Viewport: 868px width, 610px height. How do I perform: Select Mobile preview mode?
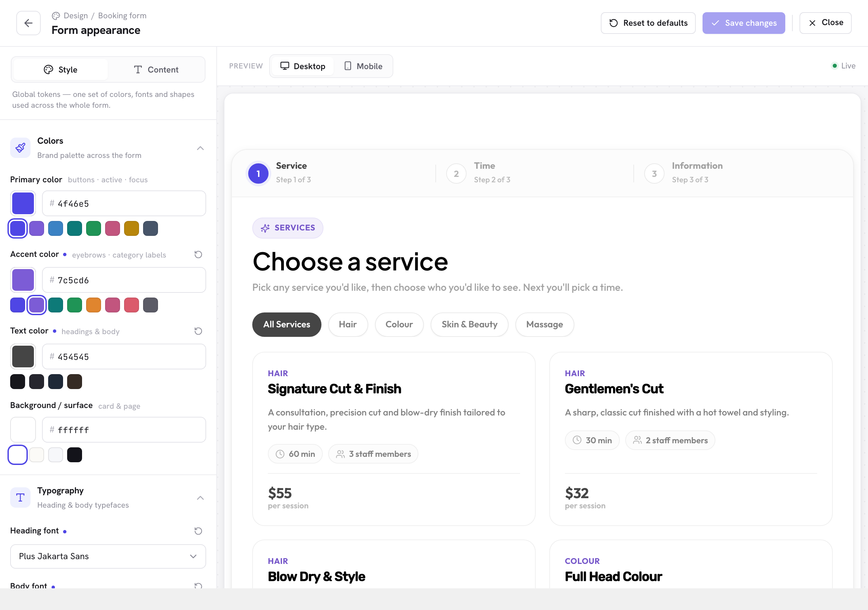(x=363, y=66)
